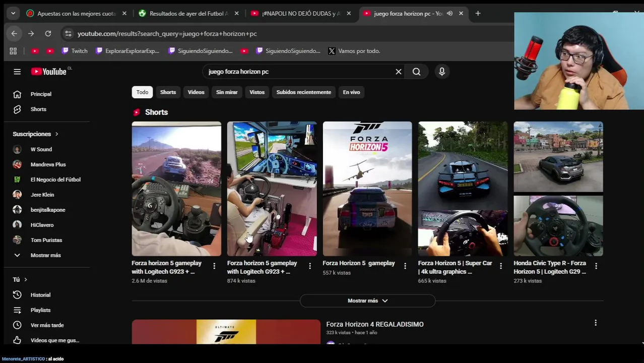Play the Super Car 4k ultra graphics thumbnail
The image size is (644, 363).
tap(463, 189)
